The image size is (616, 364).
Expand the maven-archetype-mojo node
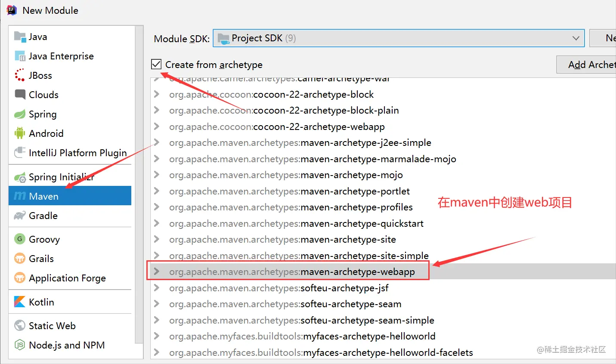(x=157, y=175)
